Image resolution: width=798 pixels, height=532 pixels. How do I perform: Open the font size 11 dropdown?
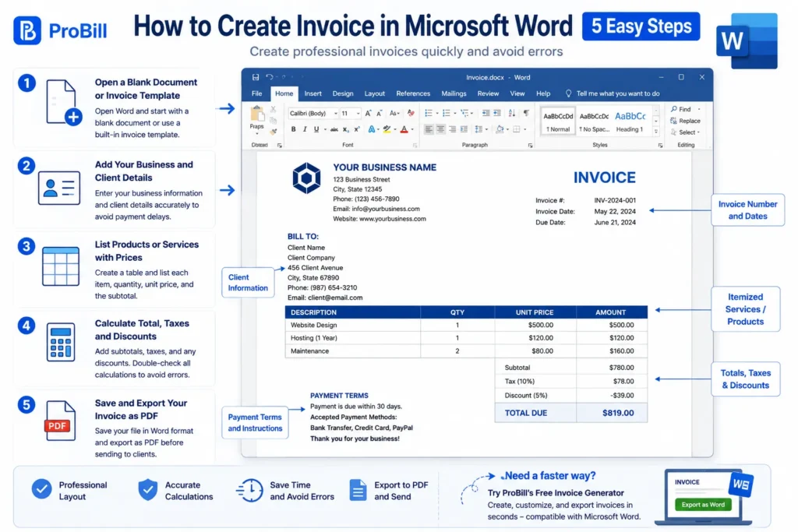(350, 114)
